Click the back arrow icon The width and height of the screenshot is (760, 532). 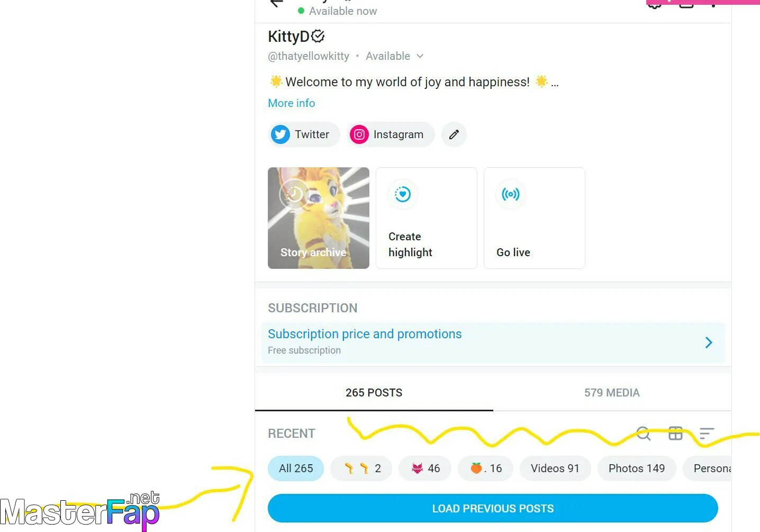click(x=276, y=3)
